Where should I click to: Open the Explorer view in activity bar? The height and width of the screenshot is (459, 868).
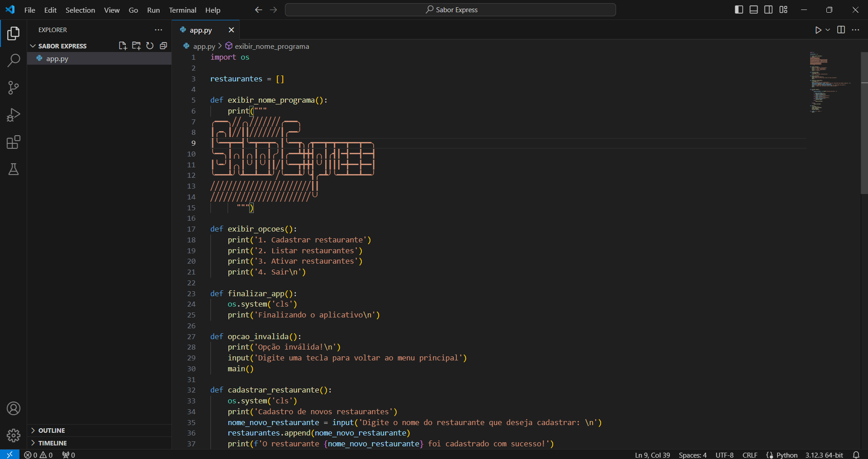tap(14, 33)
